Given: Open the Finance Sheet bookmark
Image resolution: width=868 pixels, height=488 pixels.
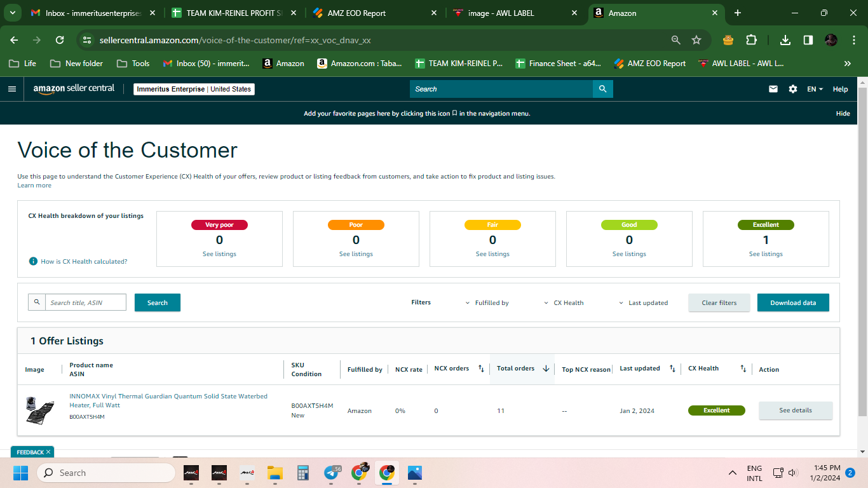Looking at the screenshot, I should click(x=558, y=64).
